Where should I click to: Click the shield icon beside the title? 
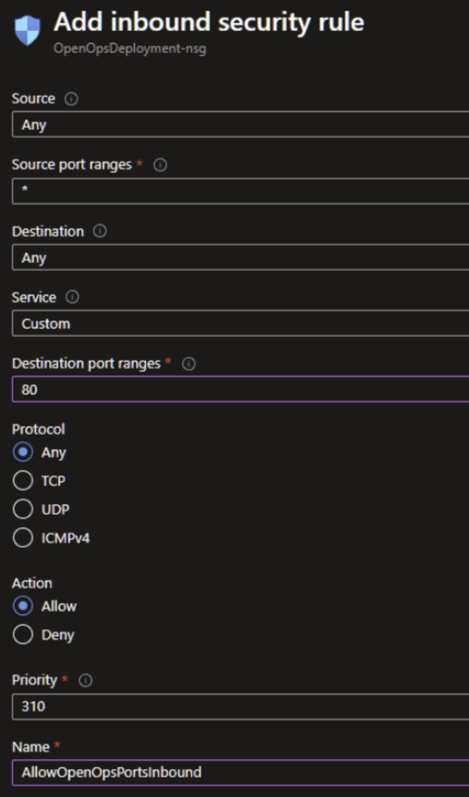[x=27, y=30]
